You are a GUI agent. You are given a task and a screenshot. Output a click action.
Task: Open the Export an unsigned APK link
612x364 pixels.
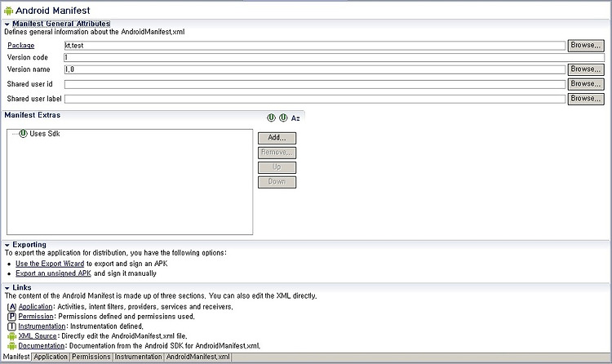point(53,273)
